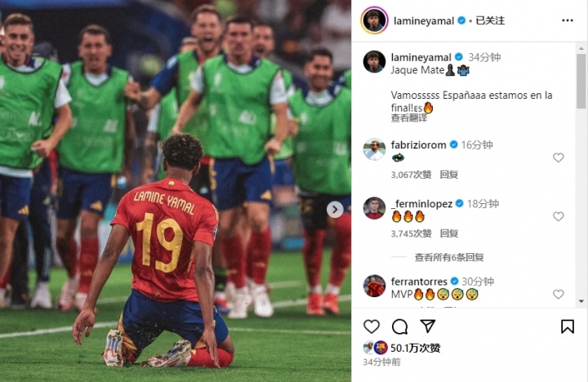Viewport: 588px width, 382px height.
Task: View the 50.1万 likes list
Action: [x=415, y=348]
